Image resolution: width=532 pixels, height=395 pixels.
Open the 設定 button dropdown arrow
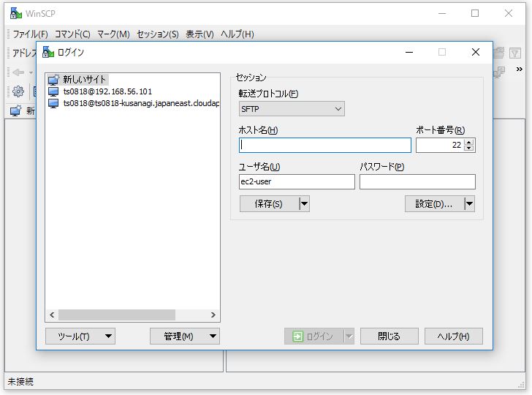click(x=469, y=204)
